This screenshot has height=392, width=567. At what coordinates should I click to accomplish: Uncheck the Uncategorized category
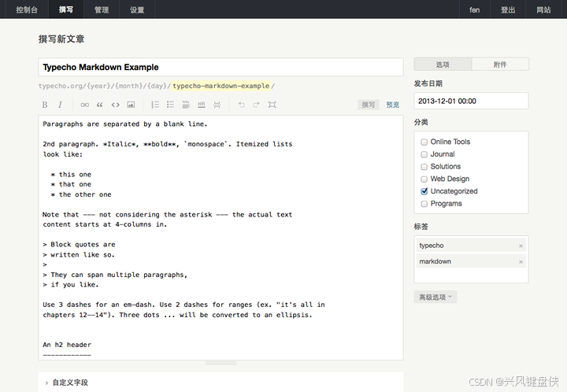tap(424, 191)
